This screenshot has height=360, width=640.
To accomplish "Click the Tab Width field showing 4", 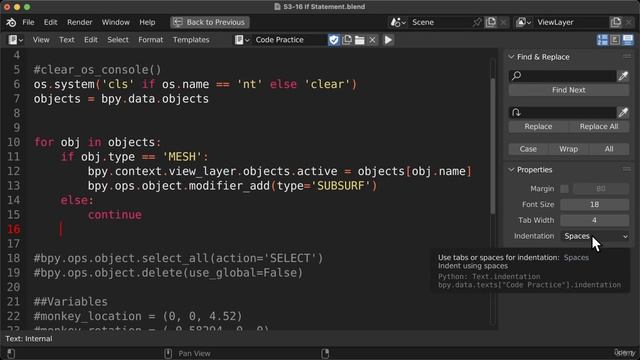I will coord(594,220).
